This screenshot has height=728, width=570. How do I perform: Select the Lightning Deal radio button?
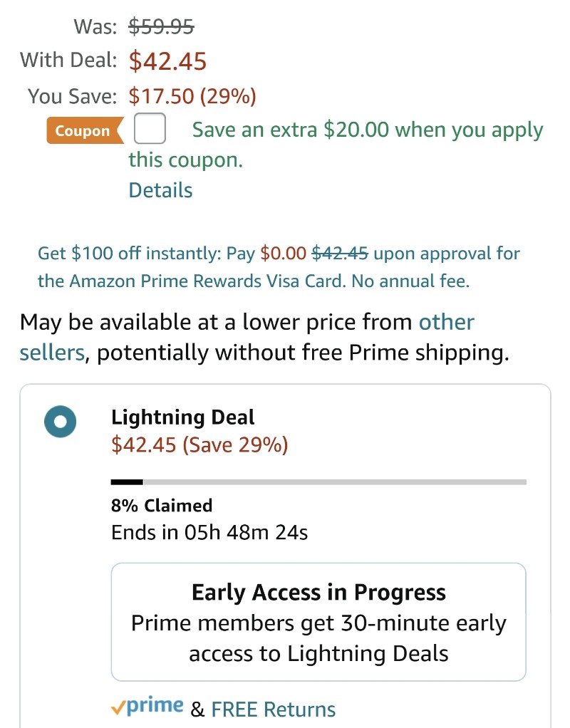point(61,422)
